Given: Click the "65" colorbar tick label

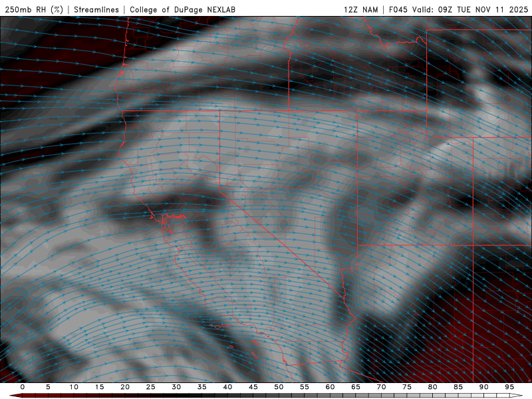Looking at the screenshot, I should 356,387.
